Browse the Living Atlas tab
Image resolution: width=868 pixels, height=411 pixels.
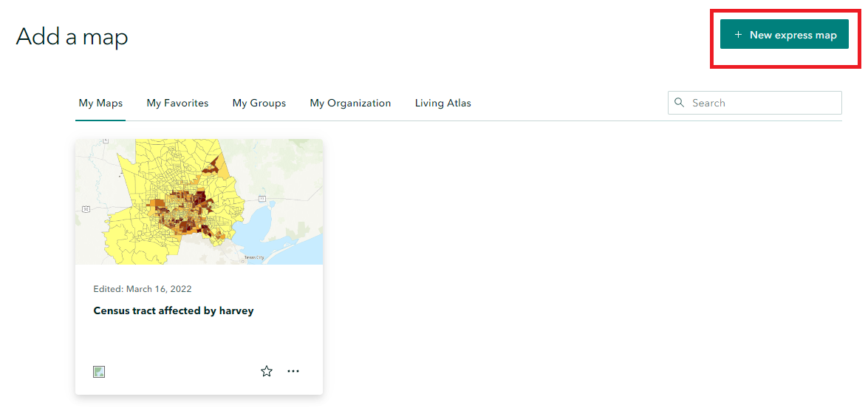pyautogui.click(x=442, y=103)
